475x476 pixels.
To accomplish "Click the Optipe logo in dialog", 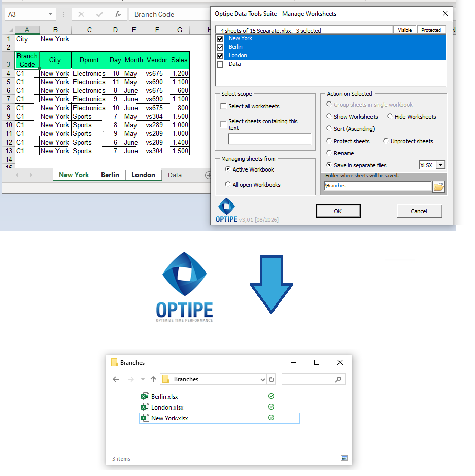I will pos(226,210).
